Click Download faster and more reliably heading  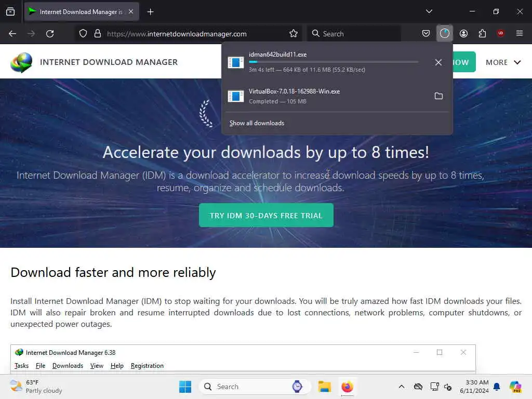pos(113,272)
